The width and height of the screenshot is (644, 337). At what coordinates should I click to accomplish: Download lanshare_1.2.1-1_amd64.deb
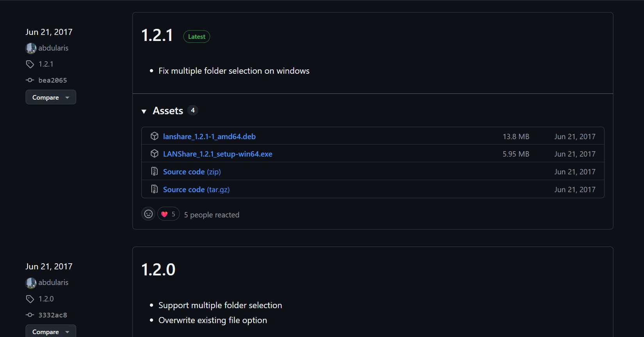[x=209, y=136]
